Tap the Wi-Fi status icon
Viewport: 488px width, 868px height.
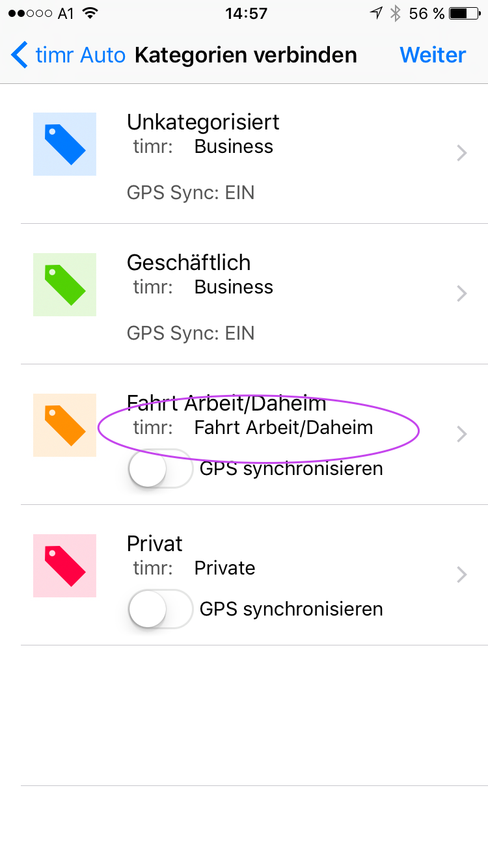[x=90, y=14]
